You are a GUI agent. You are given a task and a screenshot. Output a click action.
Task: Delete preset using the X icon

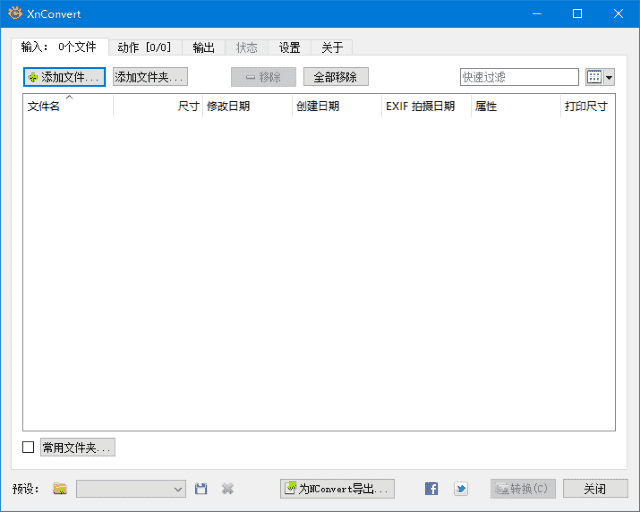click(227, 489)
